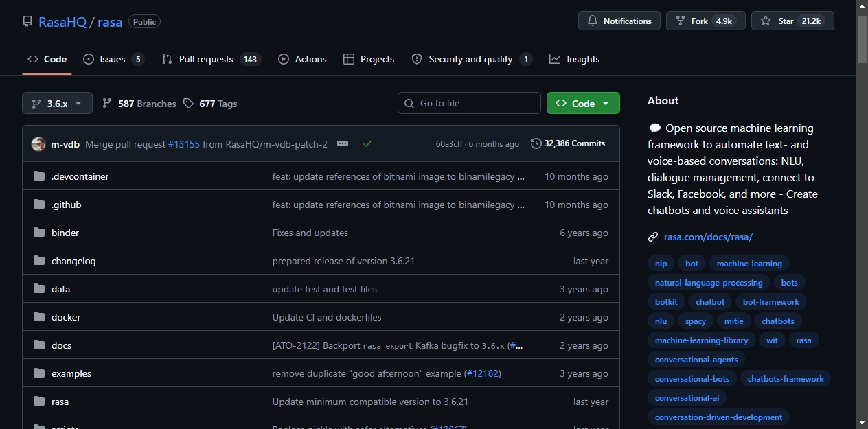Click folder icon beside docker
This screenshot has height=429, width=868.
[39, 317]
